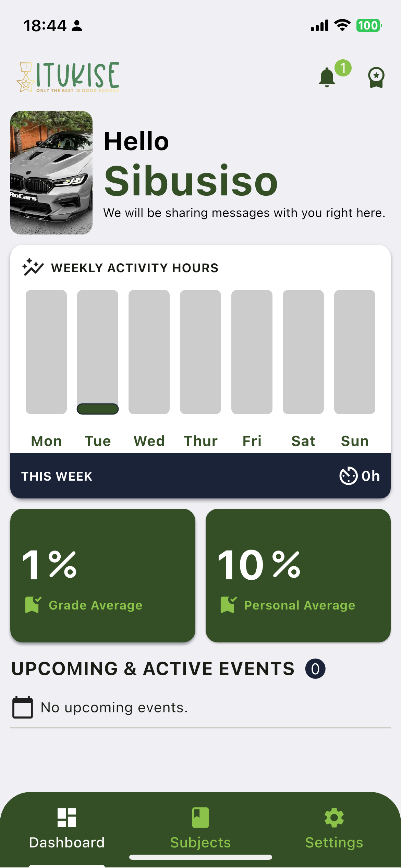Open the 10% Personal Average card
Viewport: 401px width, 868px height.
298,575
